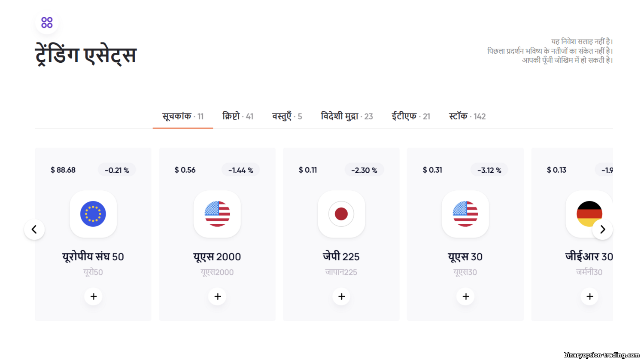644x363 pixels.
Task: Select the सूचकांक tab
Action: click(x=183, y=116)
